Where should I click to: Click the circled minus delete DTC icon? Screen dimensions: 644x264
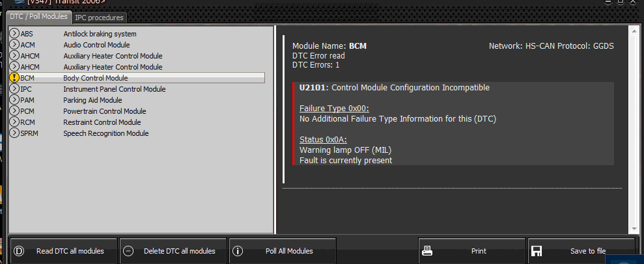tap(128, 251)
